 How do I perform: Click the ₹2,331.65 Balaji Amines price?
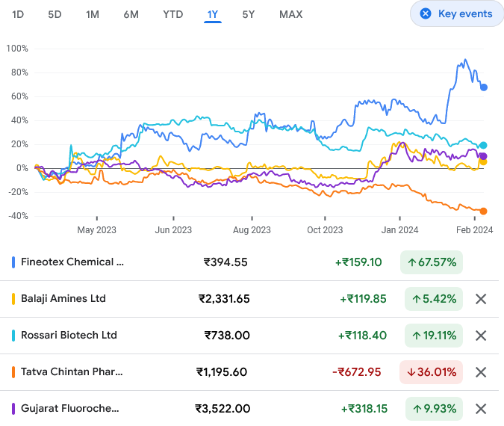(224, 299)
